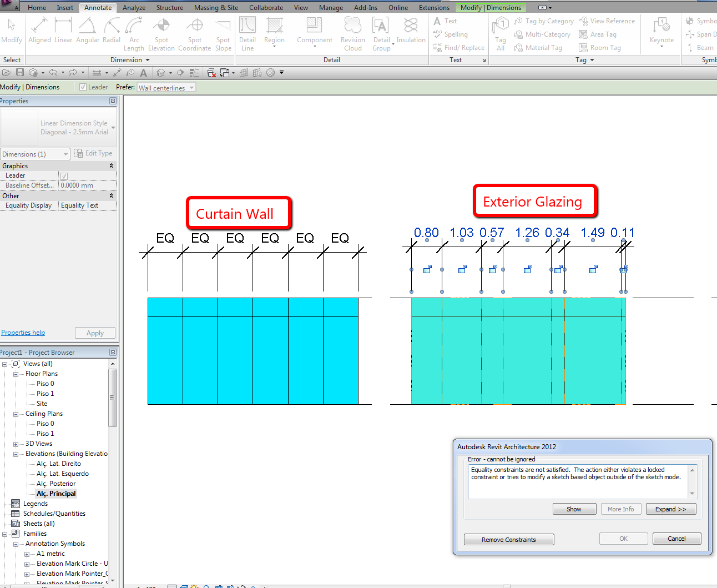Open the Dimensions (1) filter dropdown

click(35, 154)
